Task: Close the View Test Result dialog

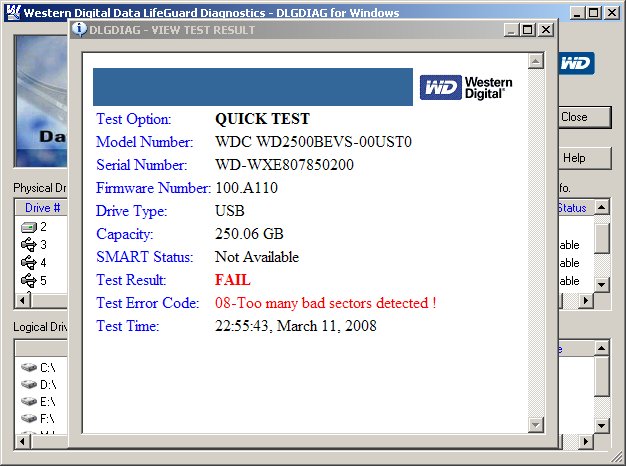Action: pyautogui.click(x=546, y=30)
